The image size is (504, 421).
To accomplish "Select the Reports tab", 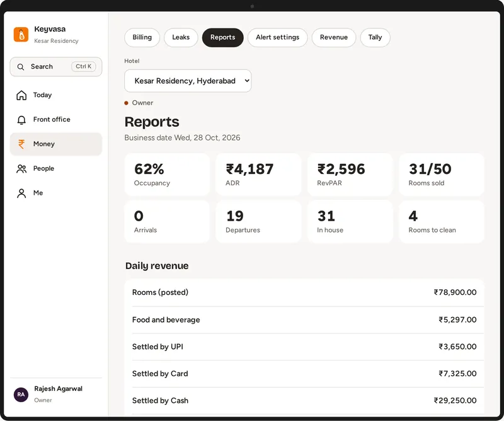I will 223,37.
